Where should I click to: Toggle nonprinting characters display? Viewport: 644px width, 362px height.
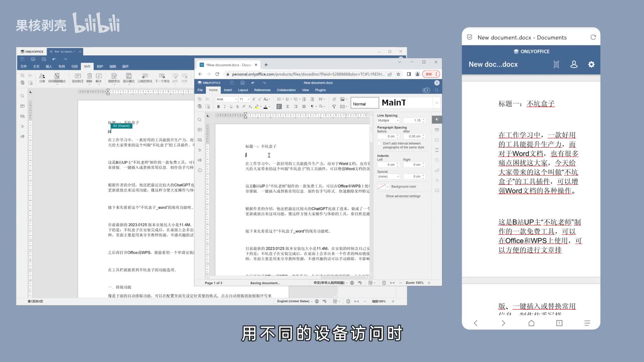click(x=312, y=107)
